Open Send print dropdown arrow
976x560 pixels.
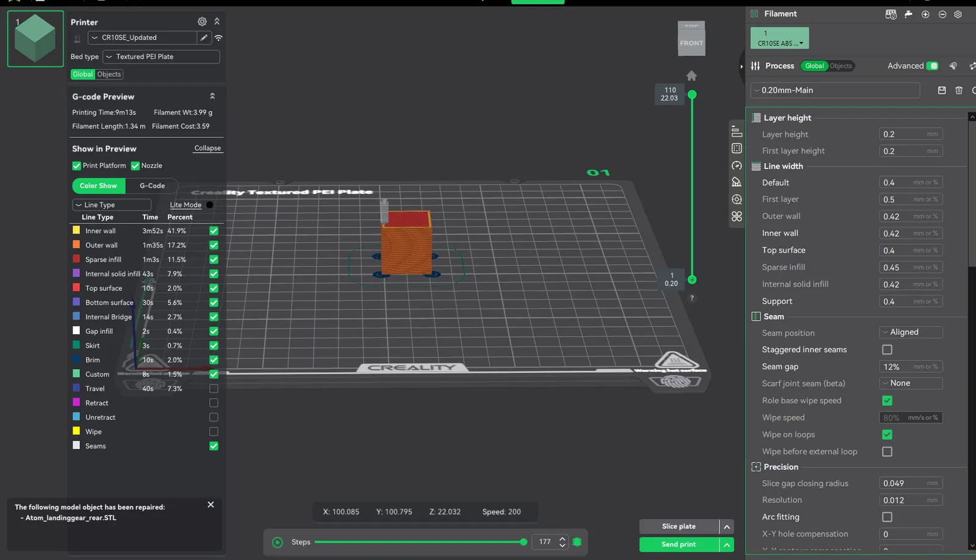(727, 545)
